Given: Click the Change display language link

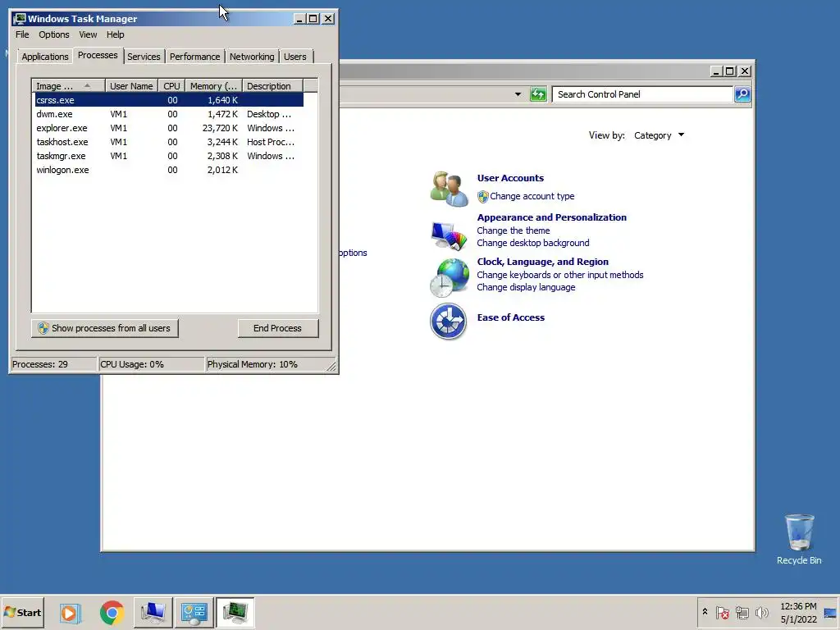Looking at the screenshot, I should 526,288.
